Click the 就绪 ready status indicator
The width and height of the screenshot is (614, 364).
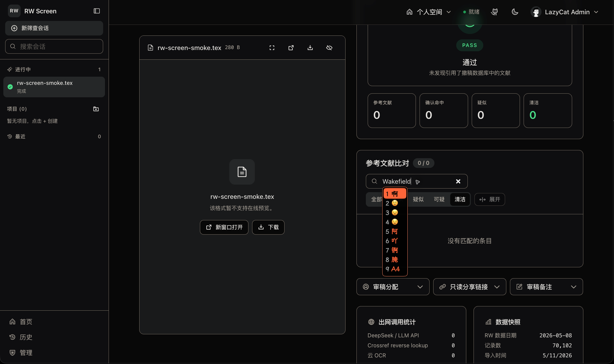pos(471,12)
